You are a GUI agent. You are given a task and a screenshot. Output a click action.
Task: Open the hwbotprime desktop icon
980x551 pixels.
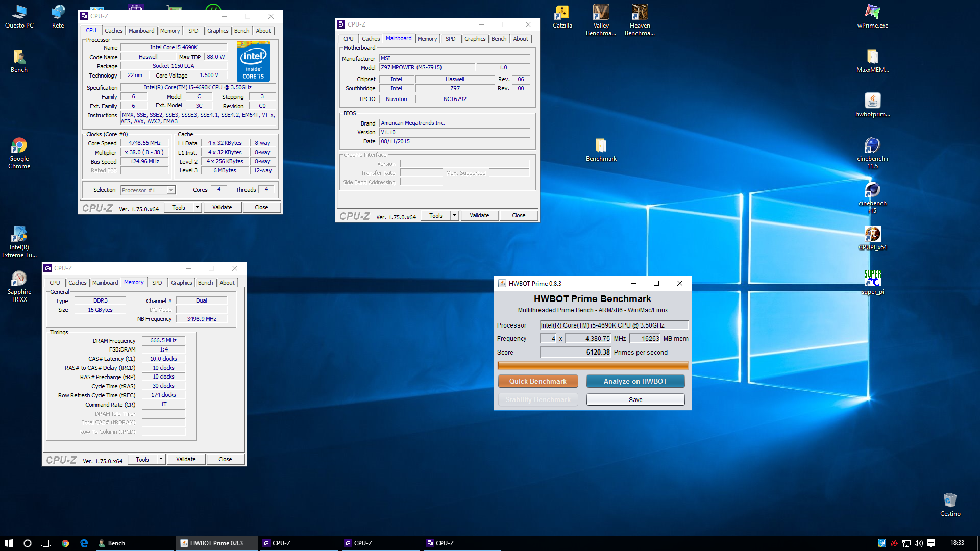873,105
